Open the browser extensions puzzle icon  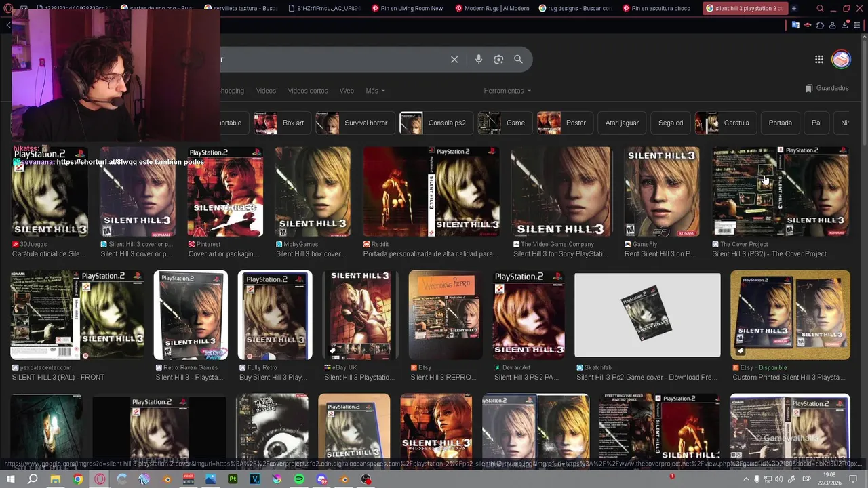pos(820,25)
